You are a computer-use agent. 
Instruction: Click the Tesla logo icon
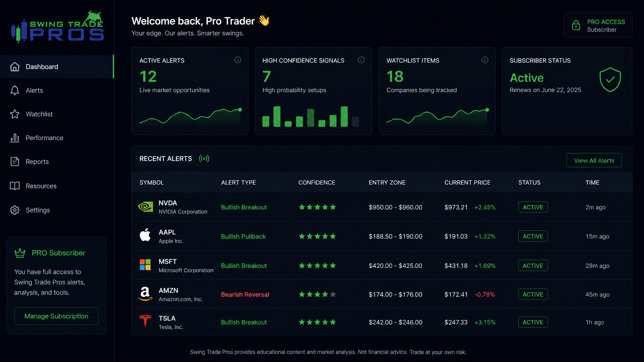coord(145,321)
